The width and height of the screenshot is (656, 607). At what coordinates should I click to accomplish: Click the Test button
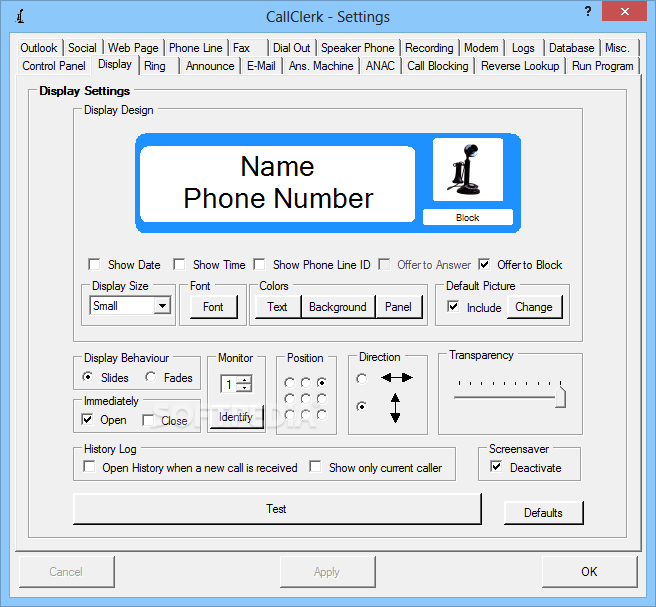(277, 509)
